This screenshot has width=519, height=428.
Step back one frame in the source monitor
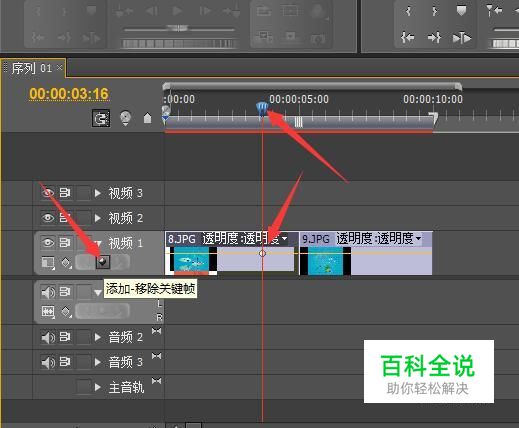coord(152,11)
